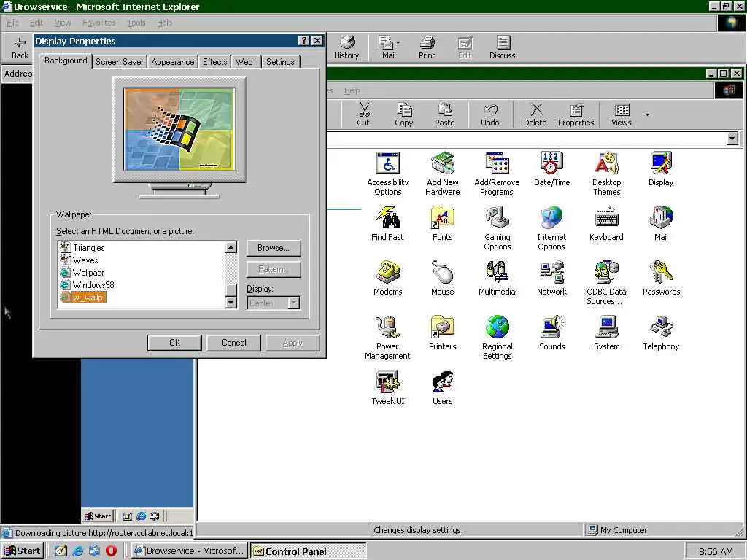Switch to the Settings tab
Image resolution: width=747 pixels, height=560 pixels.
pos(280,62)
